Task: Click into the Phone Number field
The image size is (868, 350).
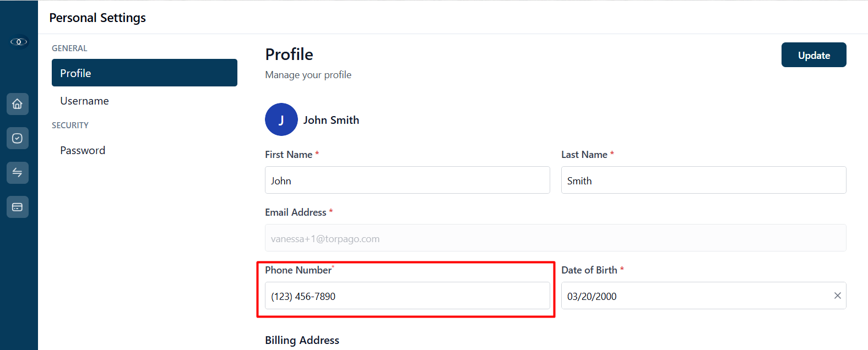Action: tap(408, 296)
